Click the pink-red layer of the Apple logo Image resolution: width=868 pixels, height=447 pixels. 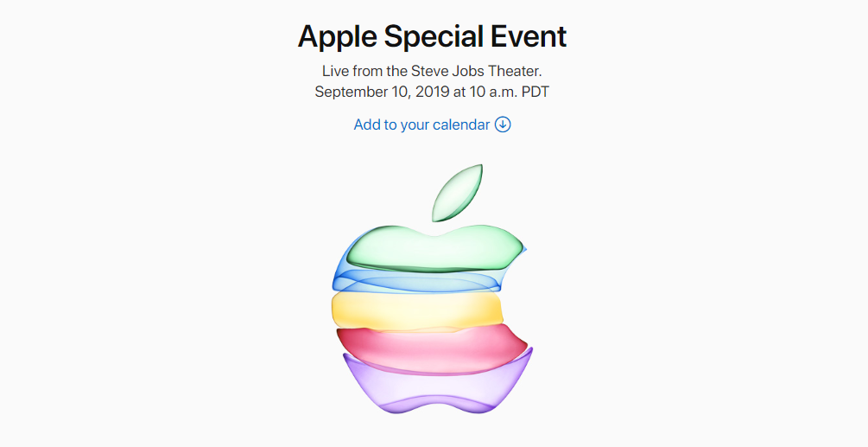pos(432,348)
